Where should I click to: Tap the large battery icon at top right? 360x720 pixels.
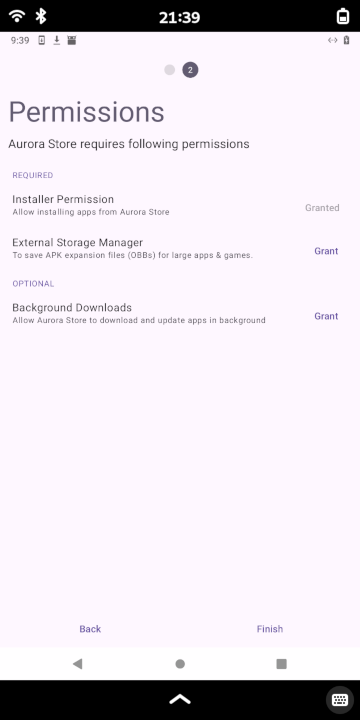click(343, 17)
